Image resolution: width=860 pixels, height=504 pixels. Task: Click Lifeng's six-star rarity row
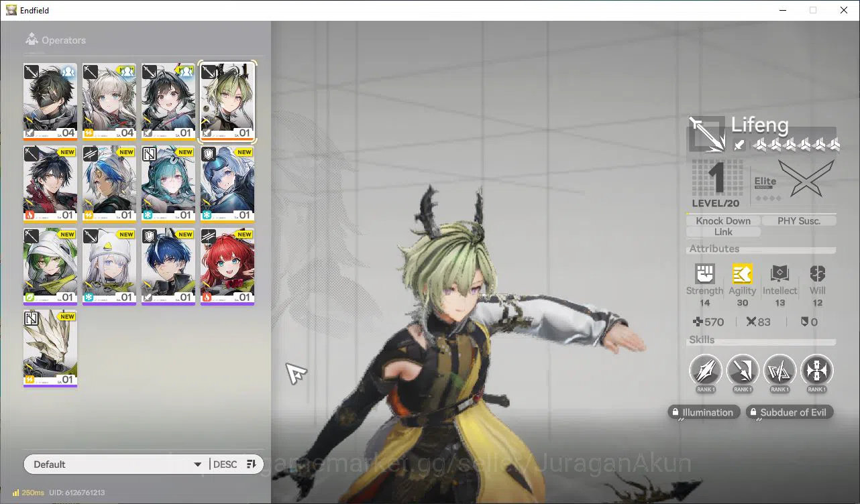[x=795, y=144]
